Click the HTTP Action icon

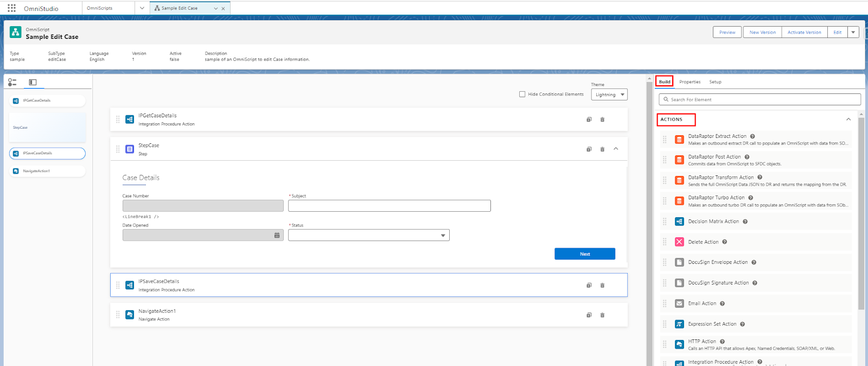[x=679, y=344]
